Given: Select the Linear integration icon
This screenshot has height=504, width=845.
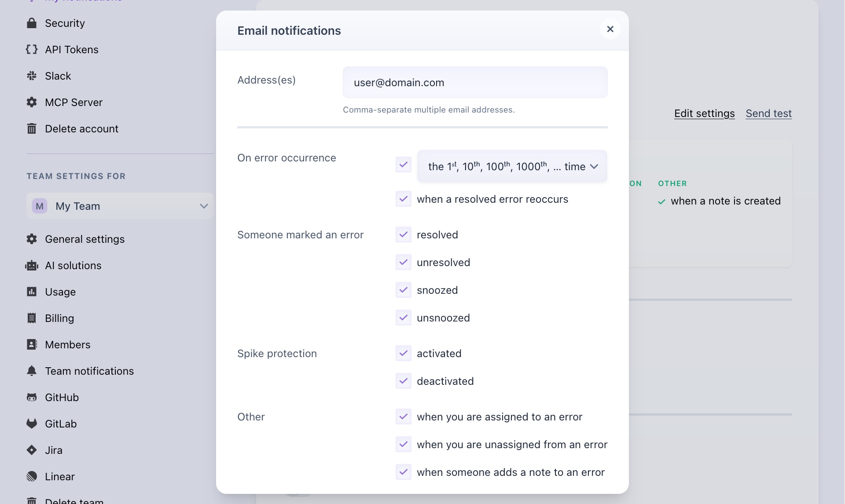Looking at the screenshot, I should pos(32,476).
